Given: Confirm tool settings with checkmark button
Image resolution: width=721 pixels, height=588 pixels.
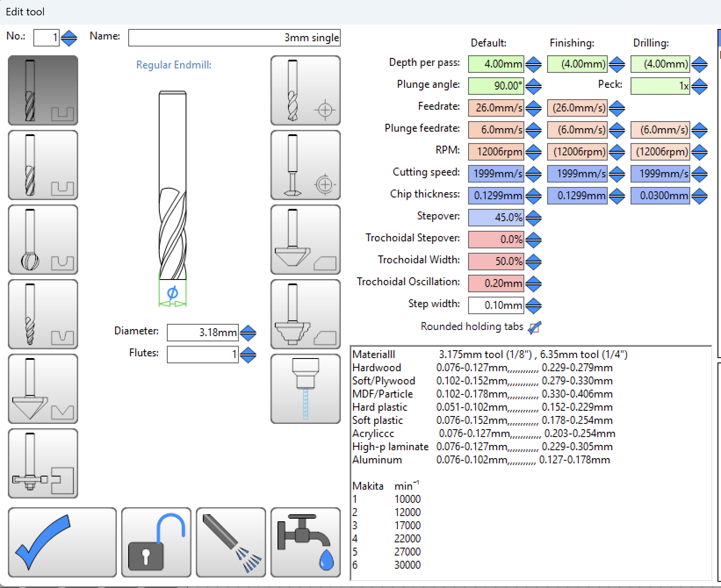Looking at the screenshot, I should click(x=62, y=542).
